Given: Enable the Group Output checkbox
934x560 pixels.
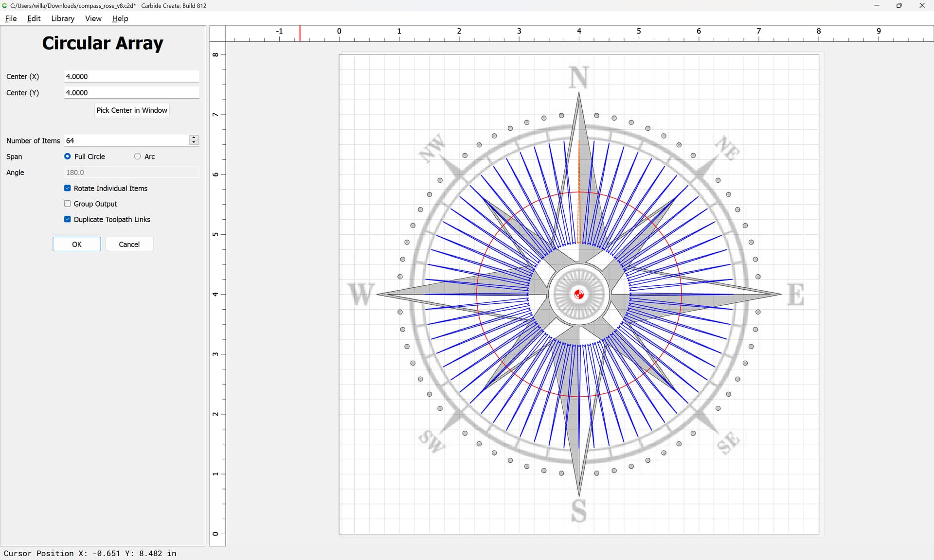Looking at the screenshot, I should coord(68,204).
